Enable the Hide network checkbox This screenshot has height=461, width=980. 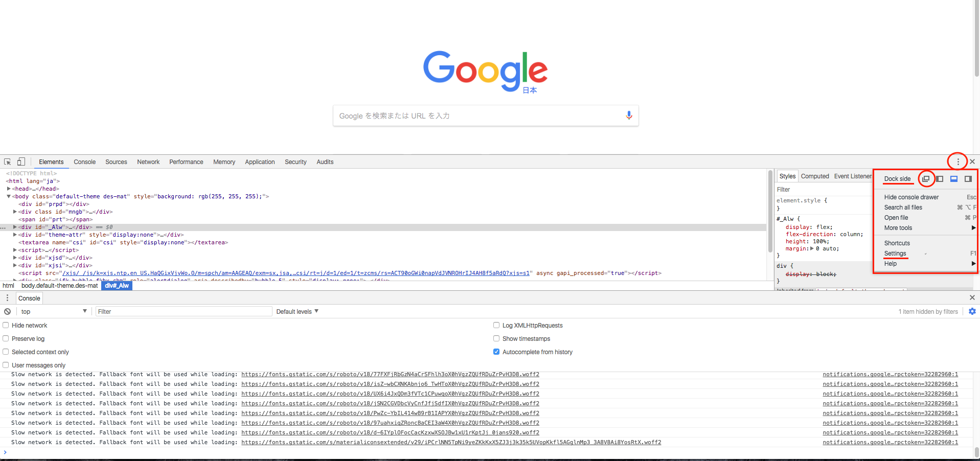(x=6, y=325)
